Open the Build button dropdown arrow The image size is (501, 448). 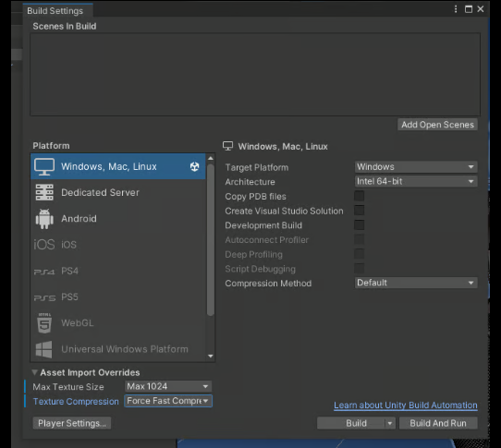tap(390, 423)
